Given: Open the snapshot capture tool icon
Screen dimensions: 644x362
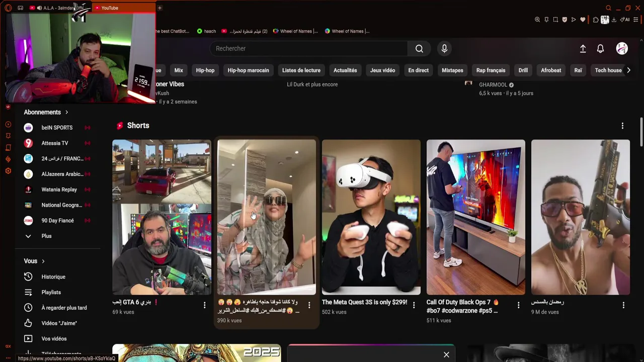Looking at the screenshot, I should click(555, 20).
